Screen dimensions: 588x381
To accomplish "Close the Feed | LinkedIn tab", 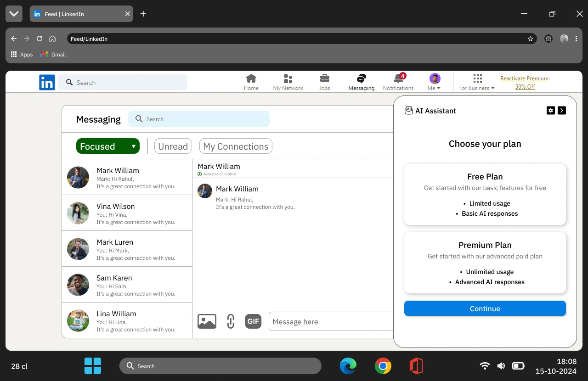I will (x=128, y=14).
